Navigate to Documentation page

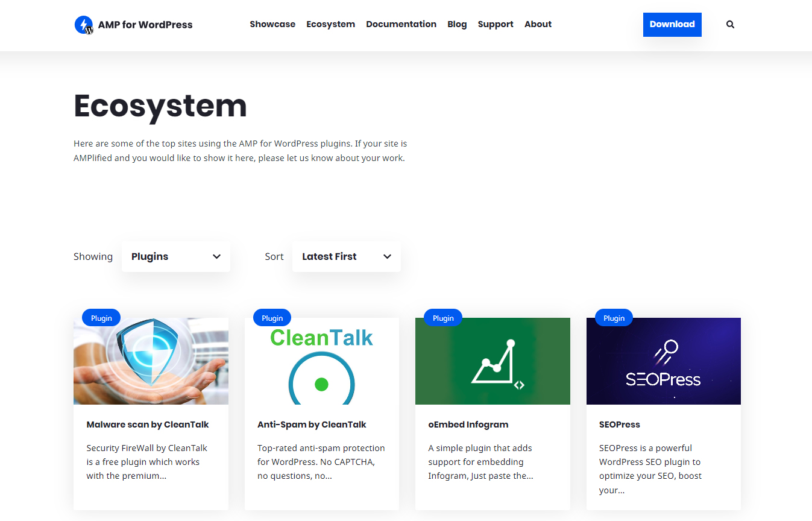pos(401,24)
